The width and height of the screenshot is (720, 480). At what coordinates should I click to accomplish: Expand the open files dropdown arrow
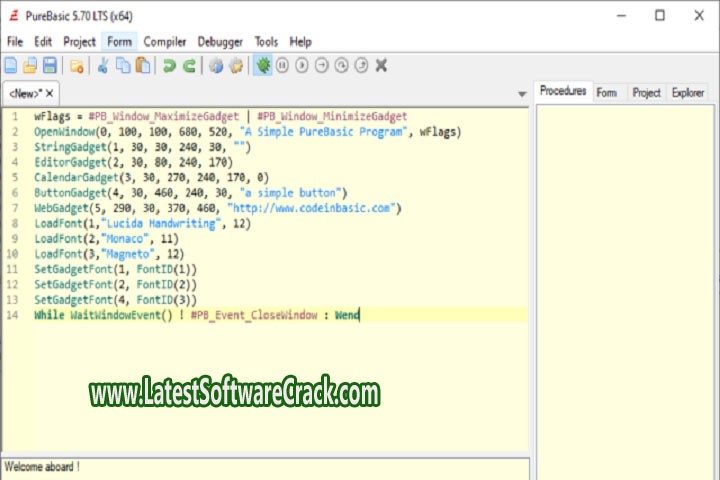click(521, 94)
